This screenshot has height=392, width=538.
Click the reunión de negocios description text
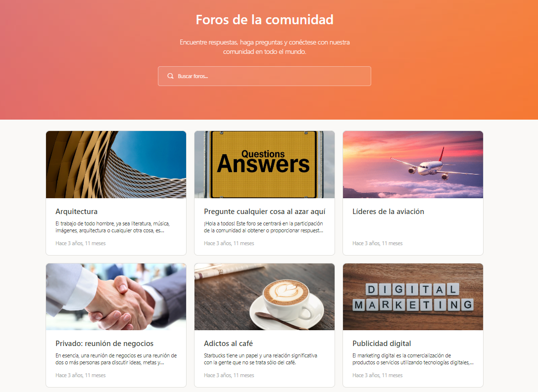pos(116,359)
